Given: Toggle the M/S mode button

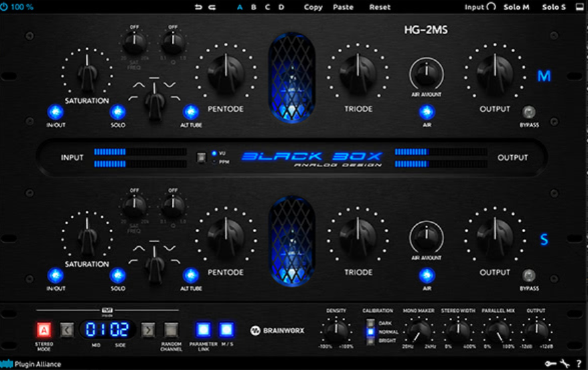Looking at the screenshot, I should tap(226, 330).
